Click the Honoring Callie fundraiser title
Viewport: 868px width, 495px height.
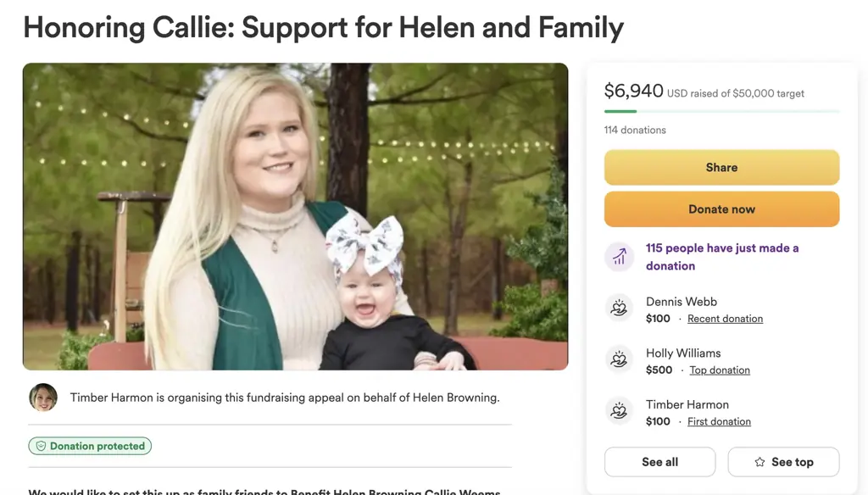[x=323, y=28]
